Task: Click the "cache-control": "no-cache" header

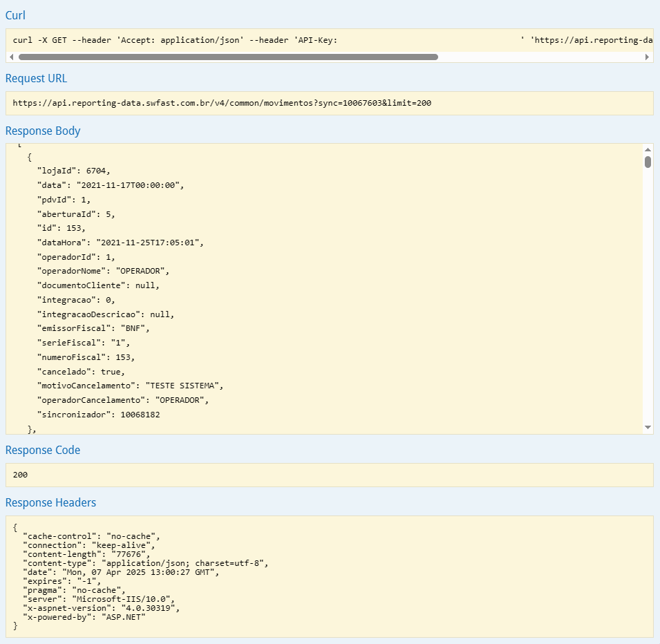Action: click(91, 536)
